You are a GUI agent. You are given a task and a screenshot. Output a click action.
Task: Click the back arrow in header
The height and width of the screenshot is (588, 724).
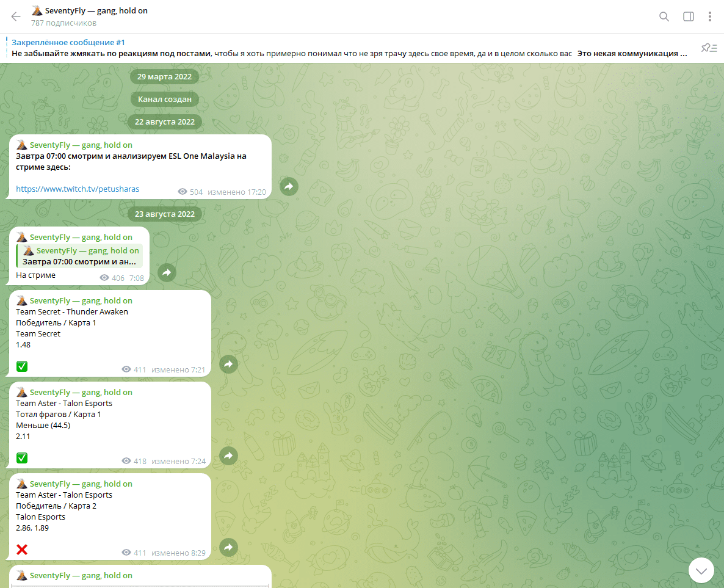[x=16, y=16]
